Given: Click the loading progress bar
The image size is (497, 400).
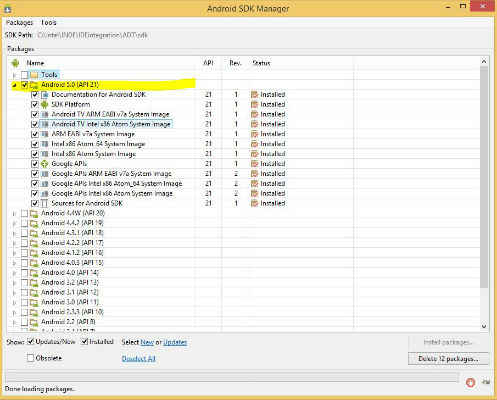Looking at the screenshot, I should pos(232,377).
